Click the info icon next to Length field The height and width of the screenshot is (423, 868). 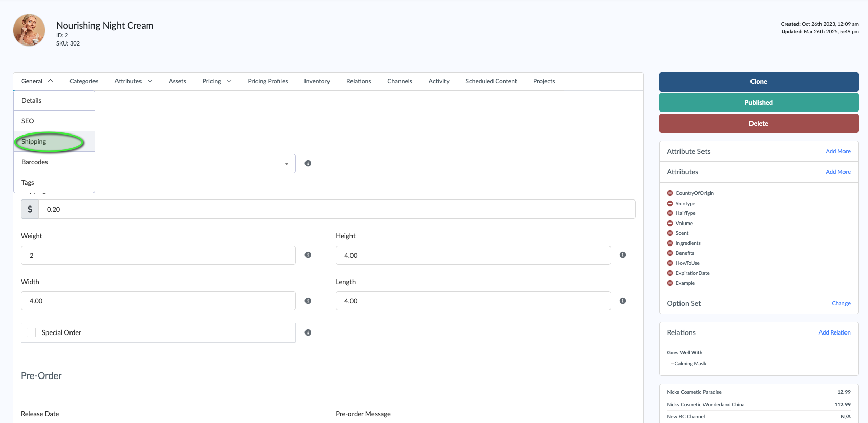622,301
